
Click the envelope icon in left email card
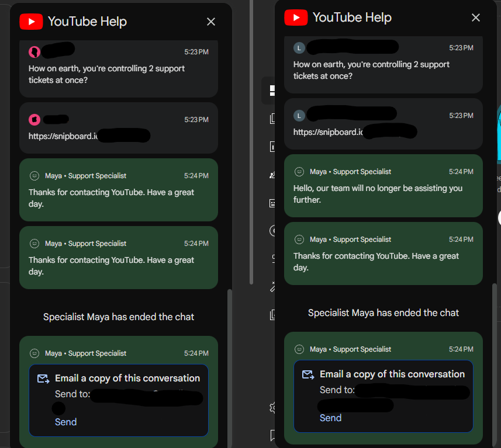43,378
